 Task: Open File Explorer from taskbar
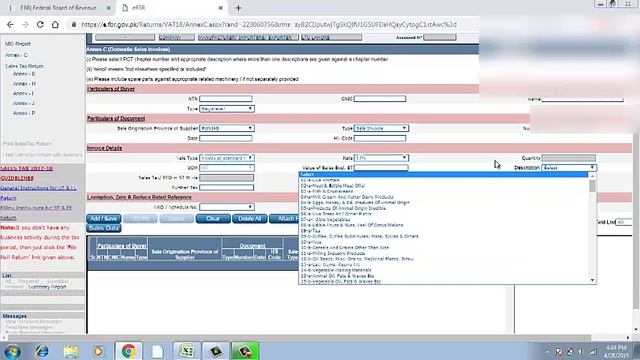click(x=71, y=351)
